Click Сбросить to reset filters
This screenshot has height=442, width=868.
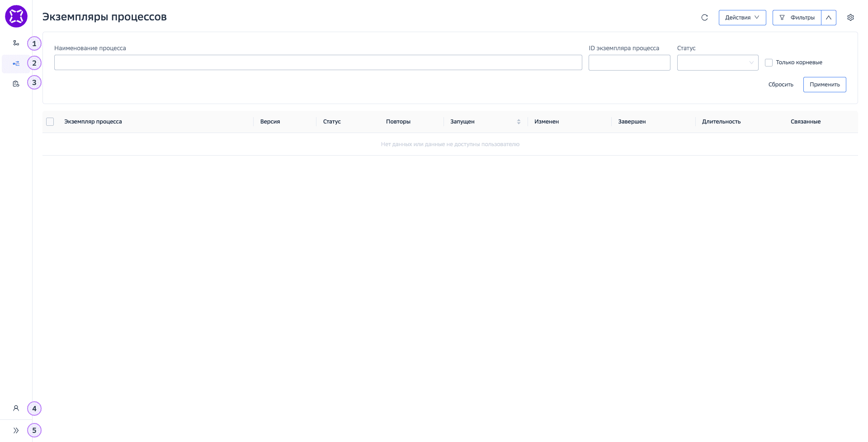pos(781,84)
